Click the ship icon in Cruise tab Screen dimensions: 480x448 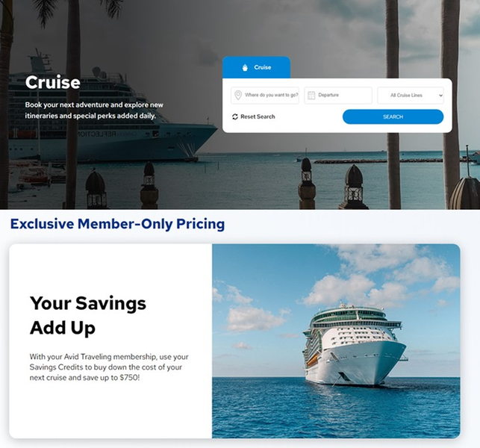(245, 68)
